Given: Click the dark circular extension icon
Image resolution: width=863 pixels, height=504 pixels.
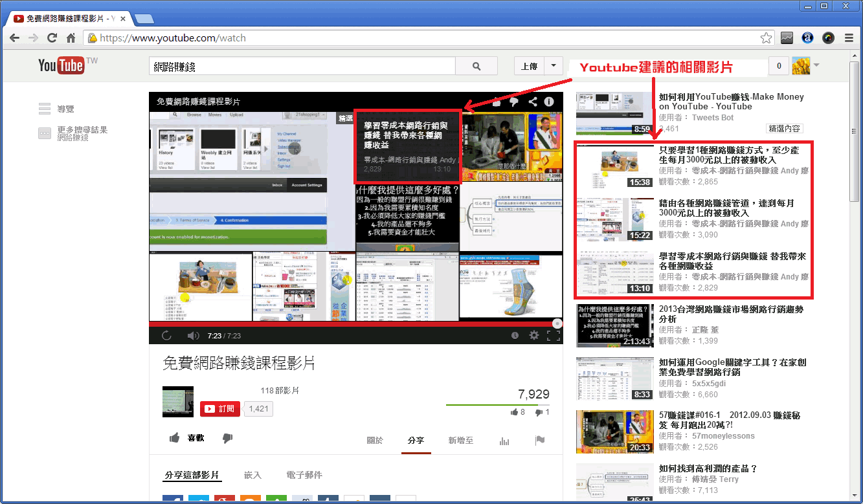Looking at the screenshot, I should tap(828, 38).
